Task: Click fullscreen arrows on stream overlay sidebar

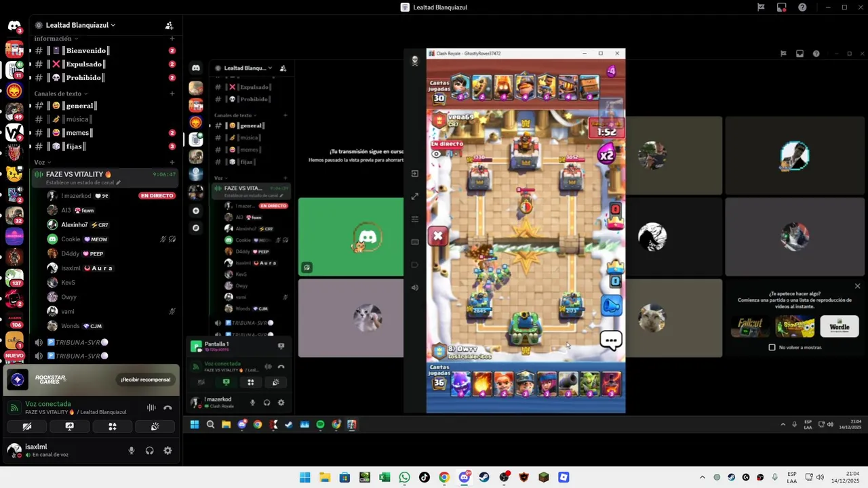Action: [415, 197]
